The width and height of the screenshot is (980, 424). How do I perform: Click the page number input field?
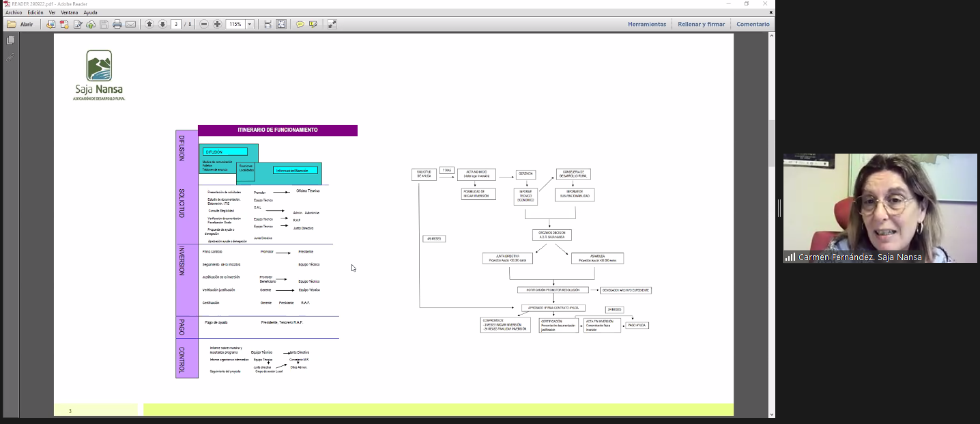click(x=177, y=24)
